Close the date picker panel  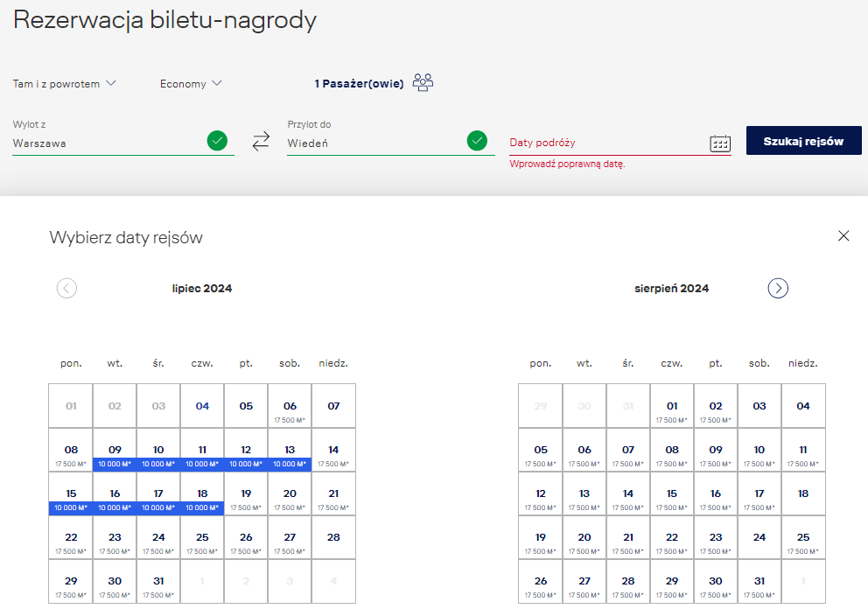[x=843, y=236]
